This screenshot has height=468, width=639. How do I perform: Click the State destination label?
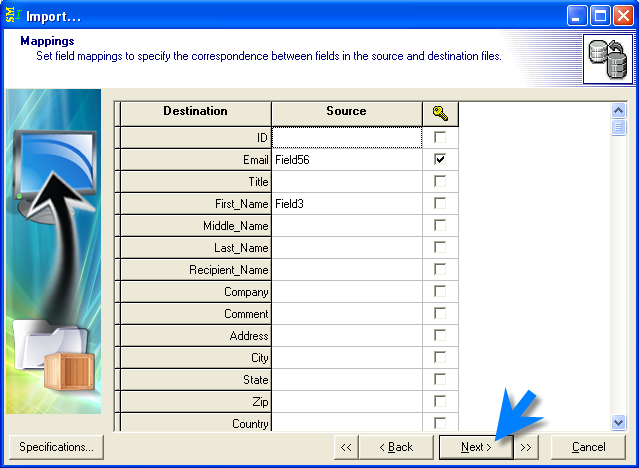[256, 380]
